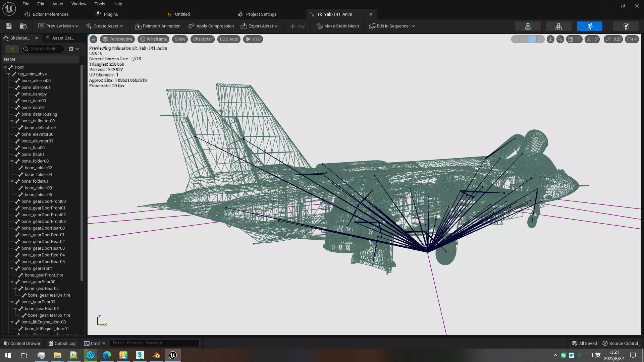644x362 pixels.
Task: Click the Make Static Mesh button
Action: [338, 26]
